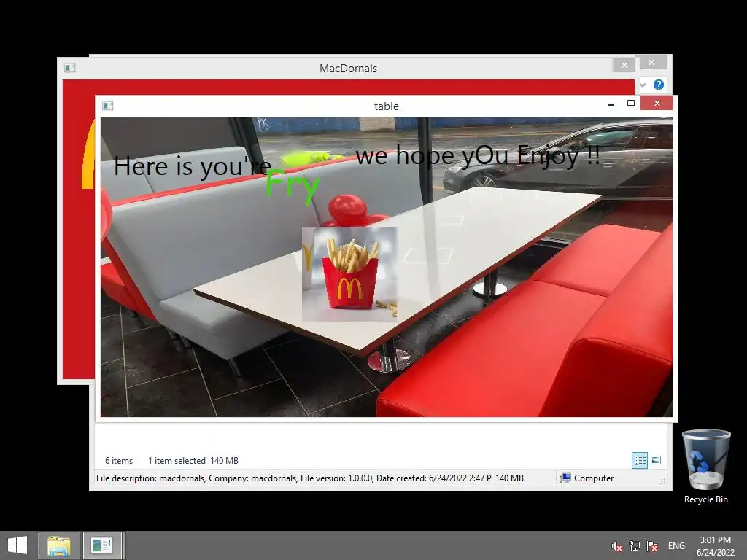Minimize the table window

pyautogui.click(x=611, y=104)
